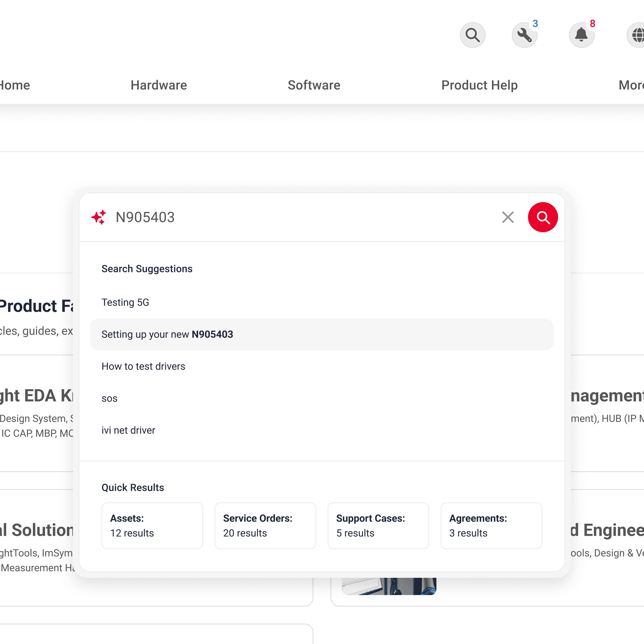Open the notifications bell icon
The image size is (644, 644).
tap(581, 35)
